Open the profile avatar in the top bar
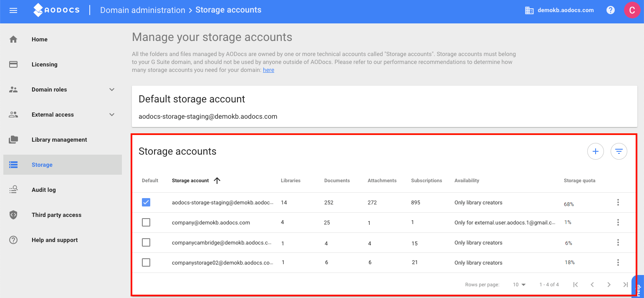 (632, 10)
